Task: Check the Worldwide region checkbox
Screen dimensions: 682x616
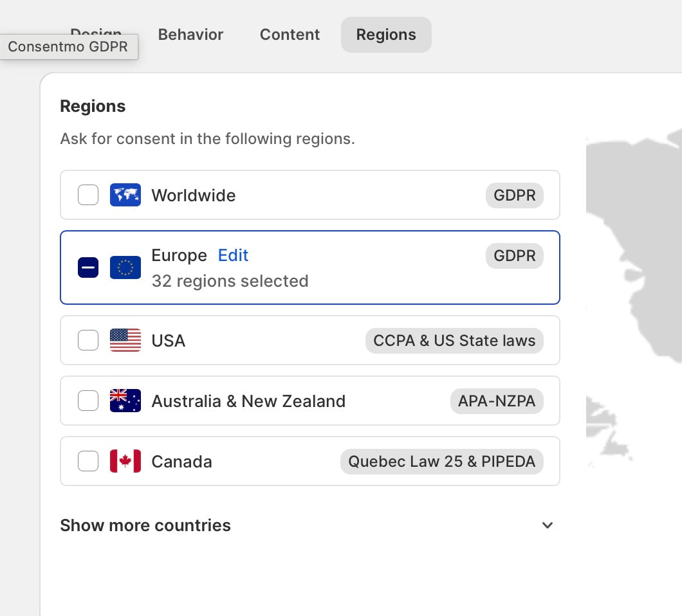Action: pyautogui.click(x=88, y=195)
